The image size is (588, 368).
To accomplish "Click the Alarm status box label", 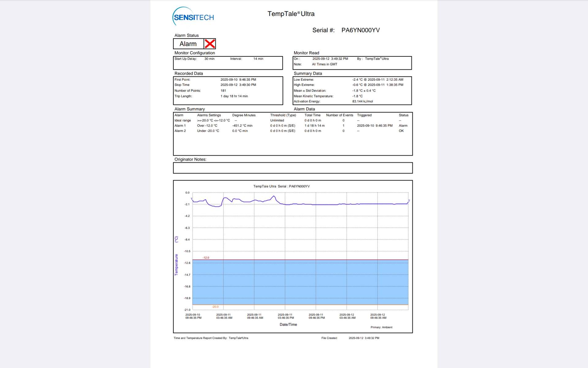I will [x=188, y=44].
